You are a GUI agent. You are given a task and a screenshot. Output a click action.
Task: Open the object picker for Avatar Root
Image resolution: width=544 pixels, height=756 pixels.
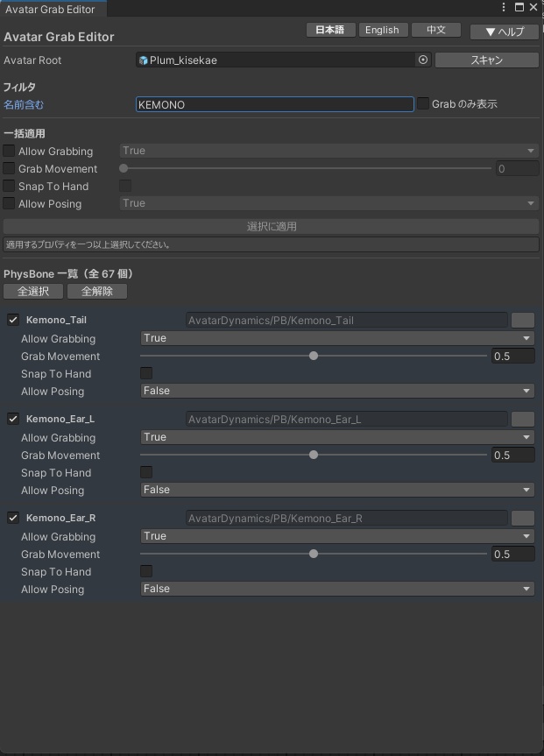[423, 60]
